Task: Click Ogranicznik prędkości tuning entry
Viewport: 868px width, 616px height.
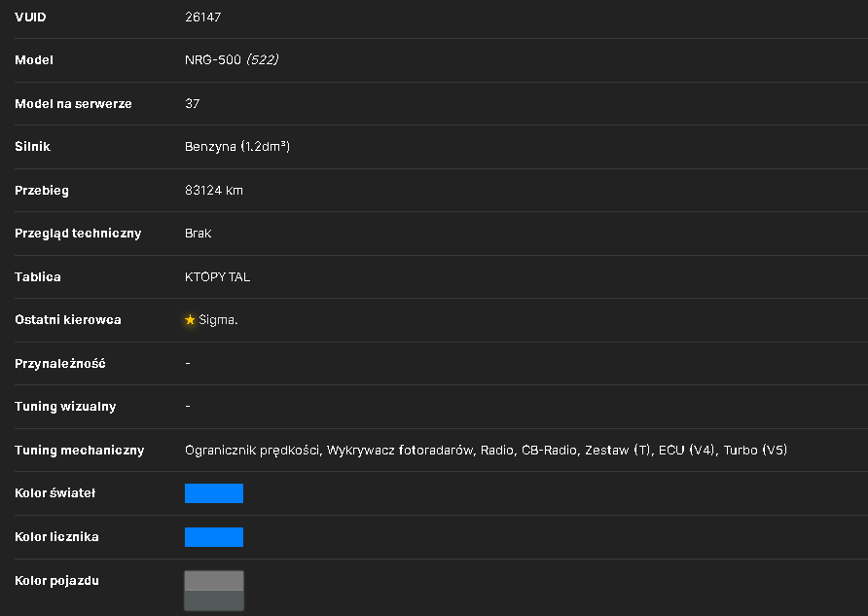Action: [x=252, y=451]
